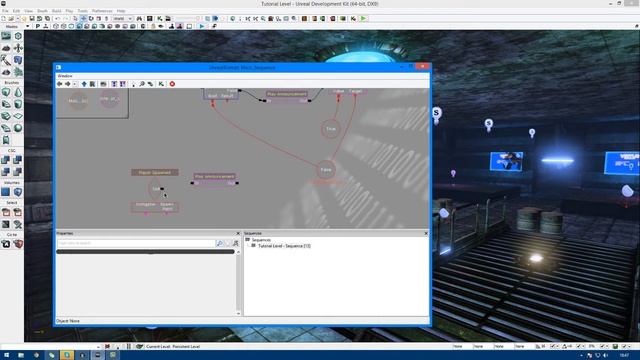Create a new level from main toolbar
This screenshot has width=640, height=360.
[4, 18]
